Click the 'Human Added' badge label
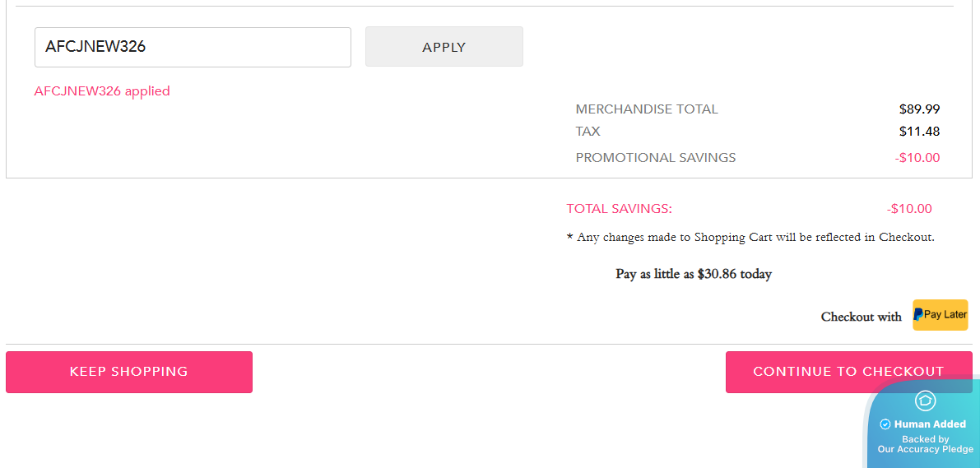This screenshot has height=468, width=980. tap(930, 424)
